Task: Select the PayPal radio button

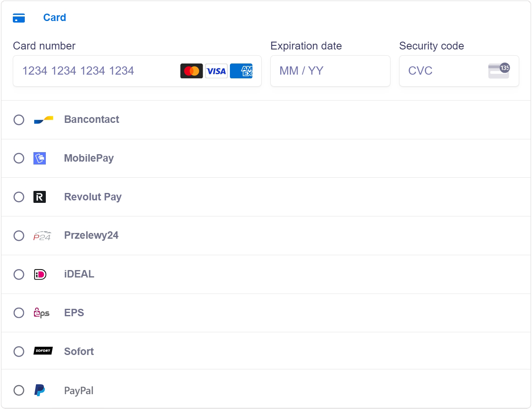Action: coord(19,390)
